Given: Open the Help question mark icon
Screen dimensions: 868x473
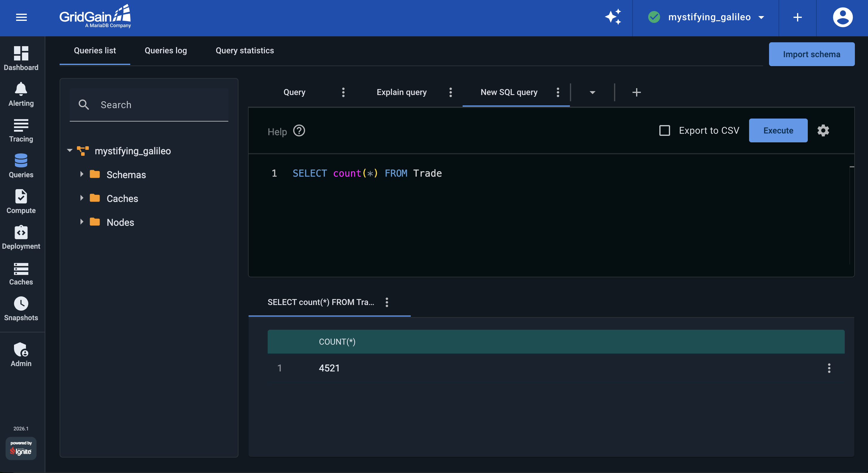Looking at the screenshot, I should [299, 131].
